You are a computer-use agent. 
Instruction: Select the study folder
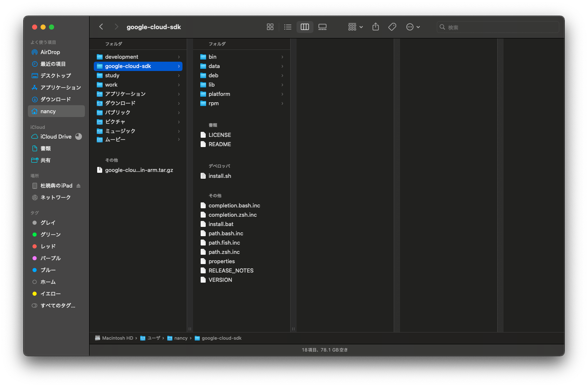pyautogui.click(x=138, y=76)
